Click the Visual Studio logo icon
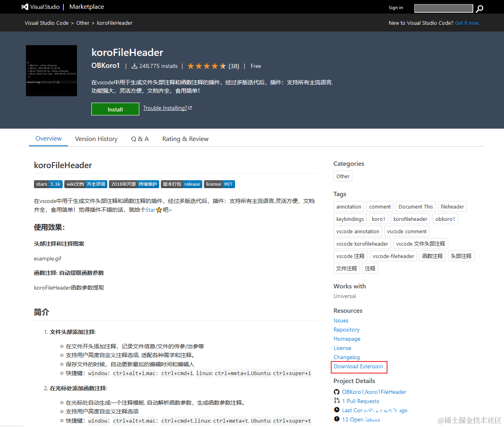The image size is (504, 427). pos(25,7)
